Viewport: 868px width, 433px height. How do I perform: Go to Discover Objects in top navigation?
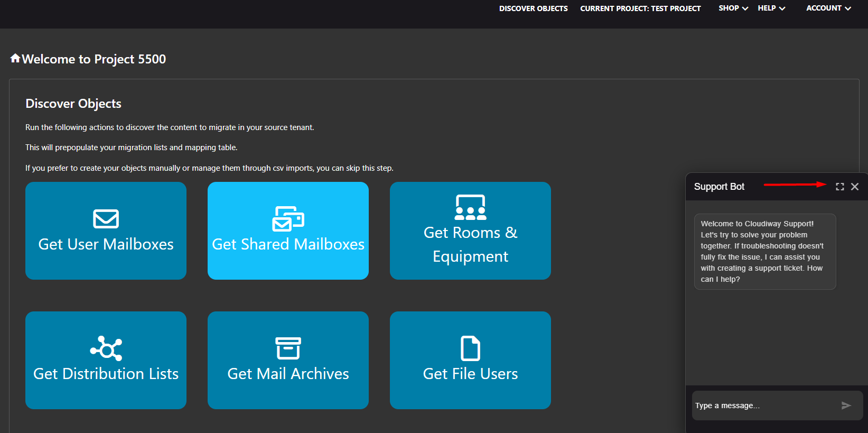click(533, 8)
